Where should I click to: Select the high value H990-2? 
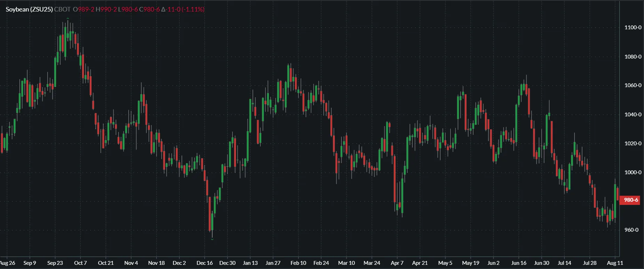tap(106, 9)
